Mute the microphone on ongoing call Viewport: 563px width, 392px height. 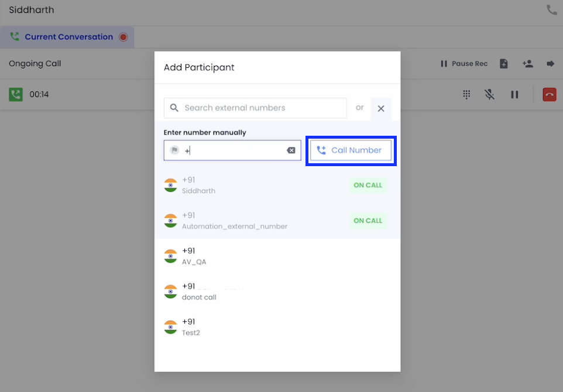pyautogui.click(x=489, y=94)
